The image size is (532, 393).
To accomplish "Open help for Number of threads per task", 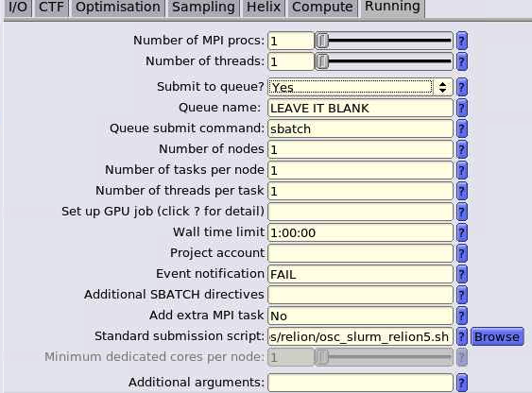I will (461, 191).
